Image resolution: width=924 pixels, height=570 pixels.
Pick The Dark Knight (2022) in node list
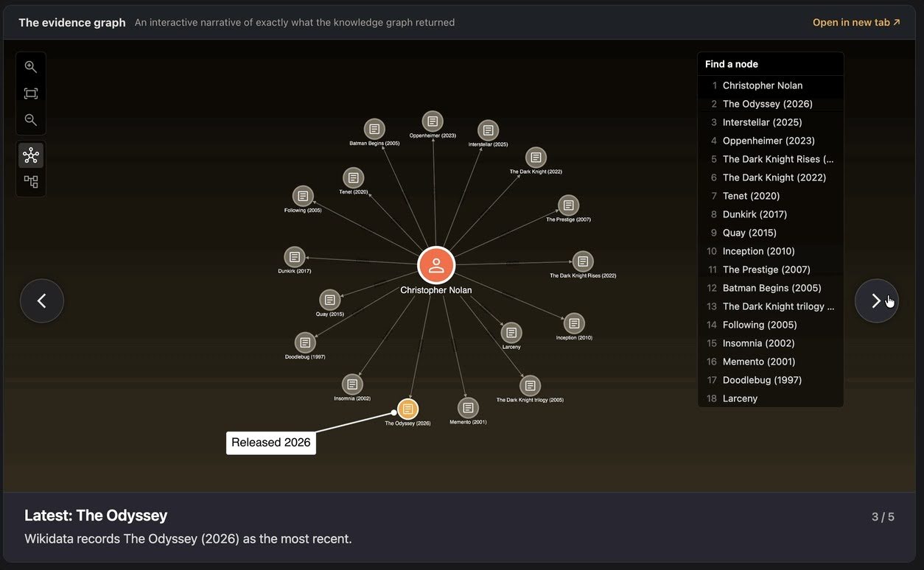(x=771, y=177)
